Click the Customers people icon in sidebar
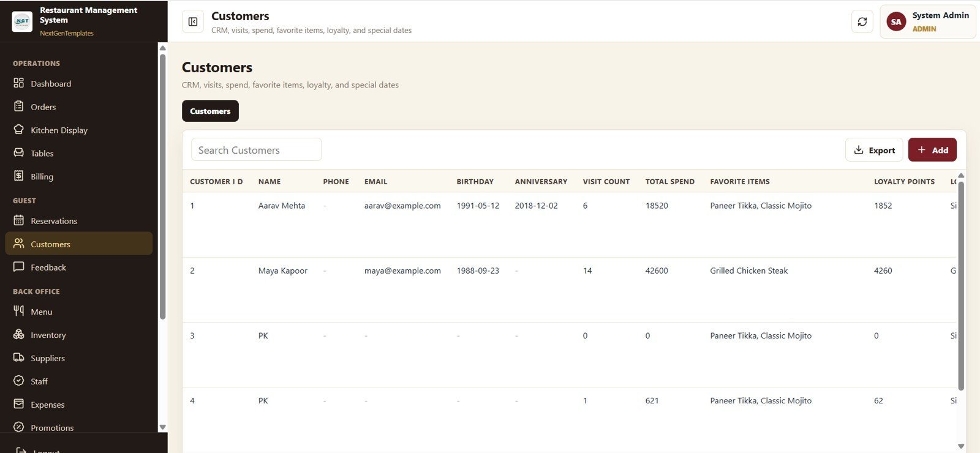The image size is (980, 453). coord(19,244)
